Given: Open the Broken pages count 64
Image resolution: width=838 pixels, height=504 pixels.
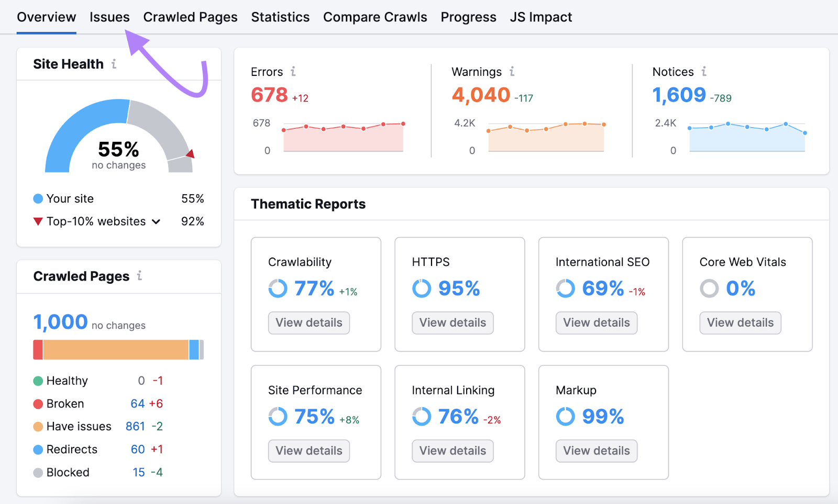Looking at the screenshot, I should [137, 404].
